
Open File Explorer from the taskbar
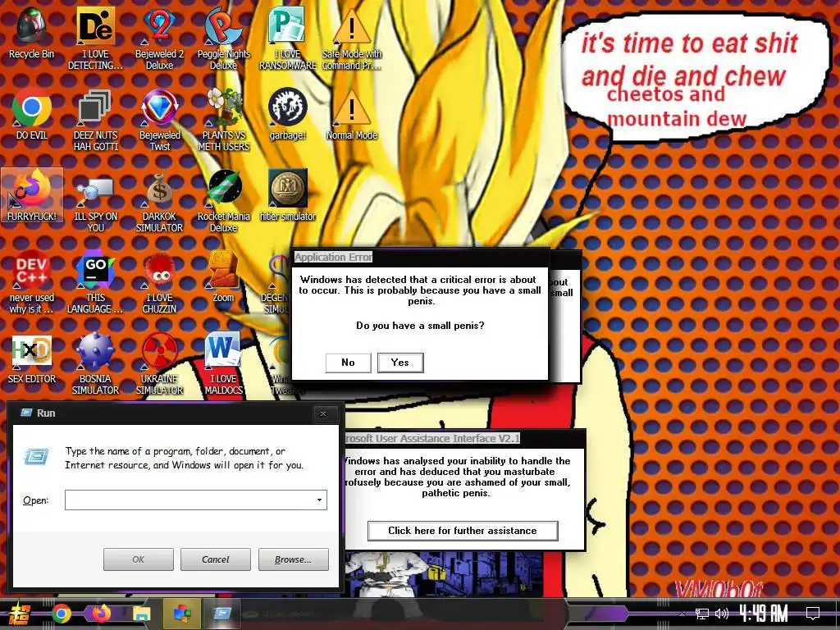click(141, 614)
